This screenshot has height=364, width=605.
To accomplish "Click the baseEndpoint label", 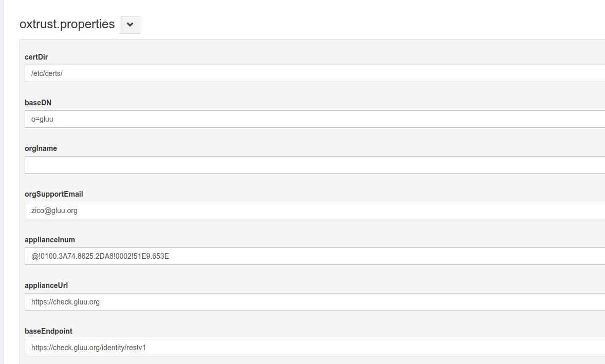I will [48, 331].
